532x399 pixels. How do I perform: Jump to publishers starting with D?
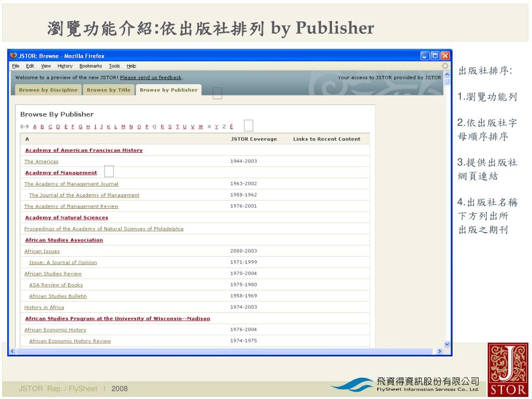pos(58,127)
